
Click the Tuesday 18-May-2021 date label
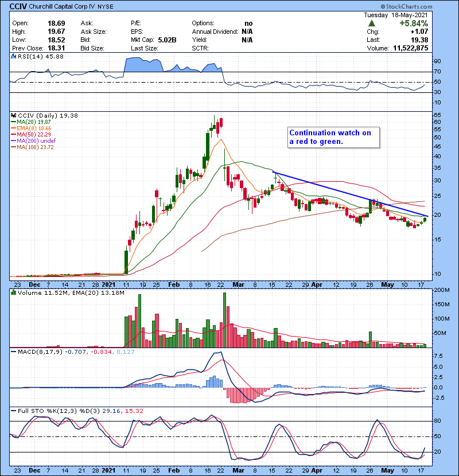[x=396, y=15]
